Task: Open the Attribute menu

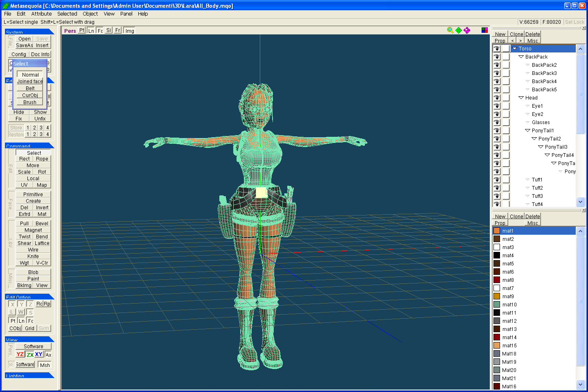Action: [x=41, y=14]
